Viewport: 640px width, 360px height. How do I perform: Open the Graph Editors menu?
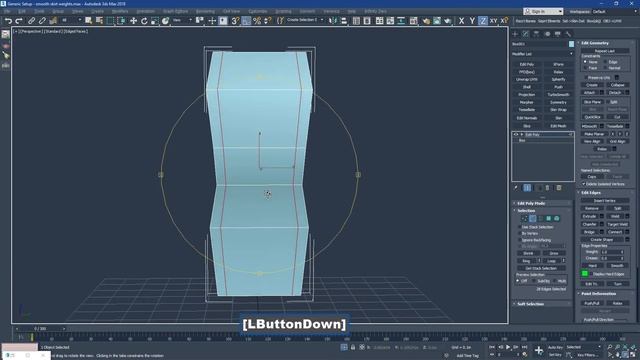tap(176, 11)
